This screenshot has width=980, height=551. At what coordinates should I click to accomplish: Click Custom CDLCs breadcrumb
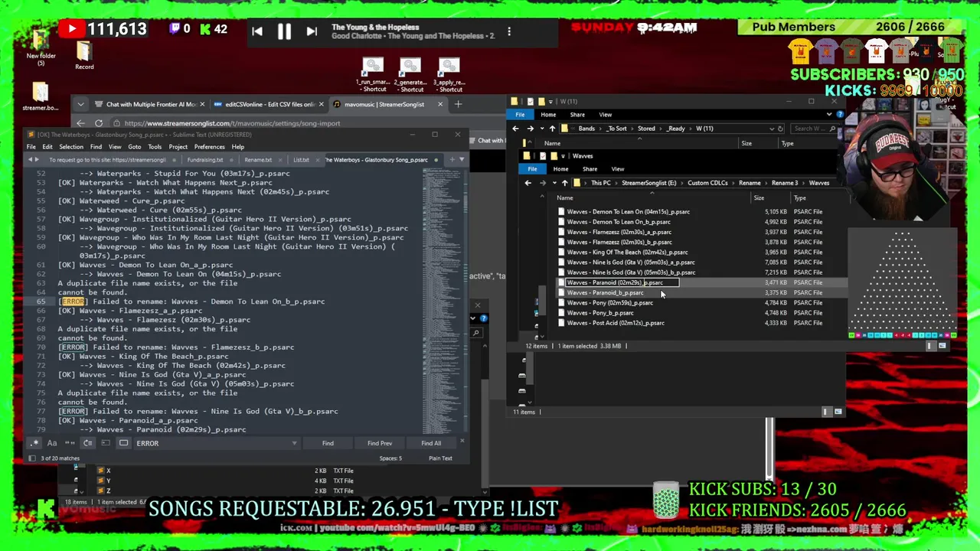click(707, 183)
